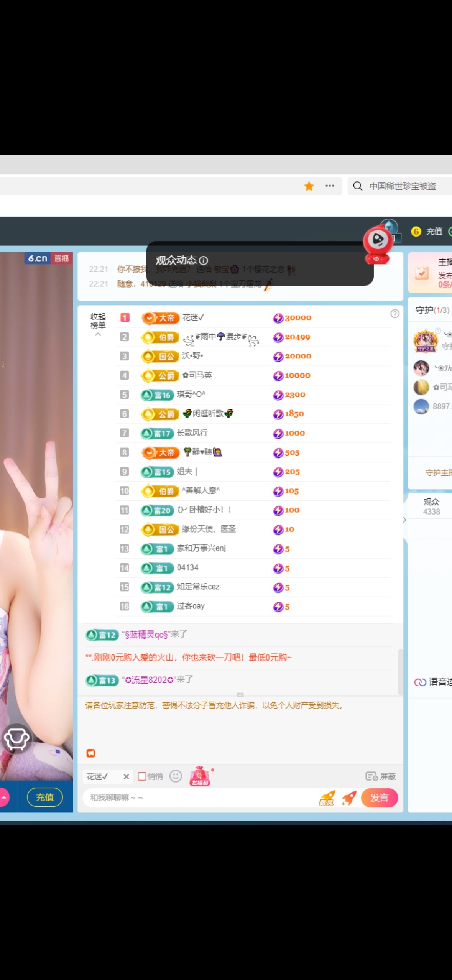Click the help question mark on leaderboard
This screenshot has width=452, height=980.
tap(394, 314)
